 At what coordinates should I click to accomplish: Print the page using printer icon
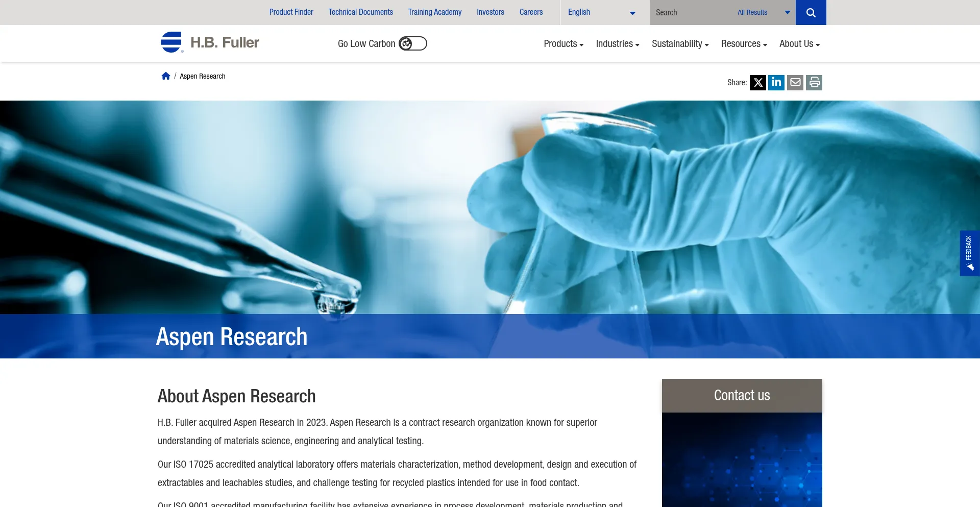[x=814, y=82]
